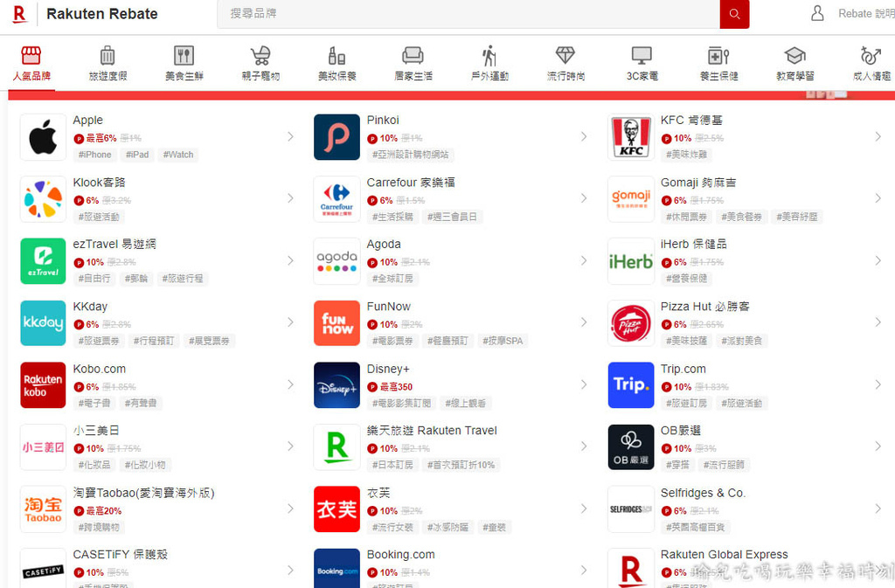The image size is (895, 588).
Task: Click the #冰感防曬 tag
Action: (447, 528)
